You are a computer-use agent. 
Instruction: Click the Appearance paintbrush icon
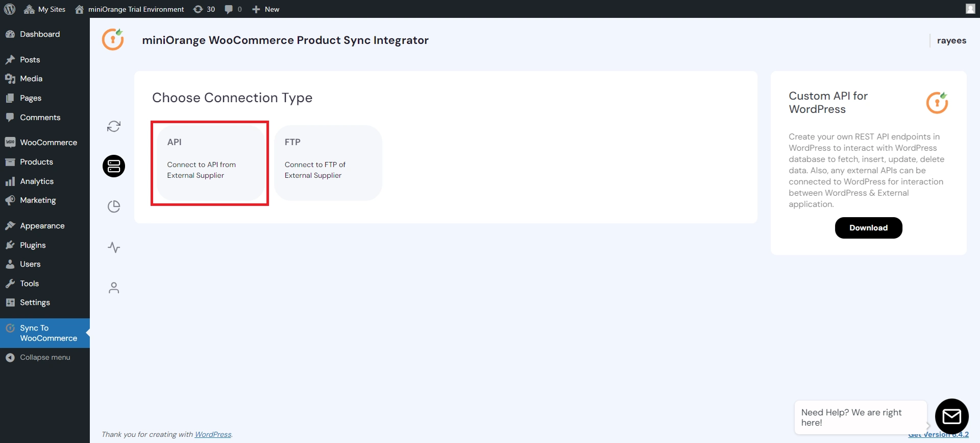[10, 226]
